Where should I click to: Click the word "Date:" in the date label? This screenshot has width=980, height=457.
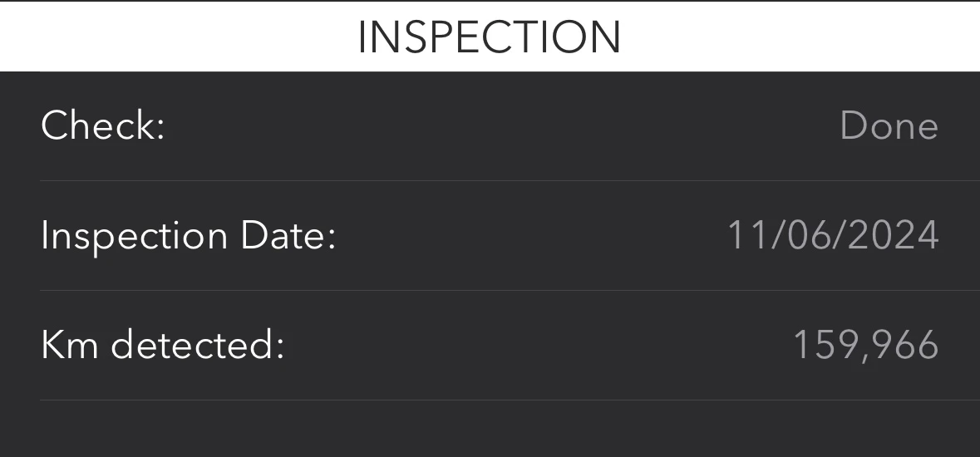tap(288, 236)
